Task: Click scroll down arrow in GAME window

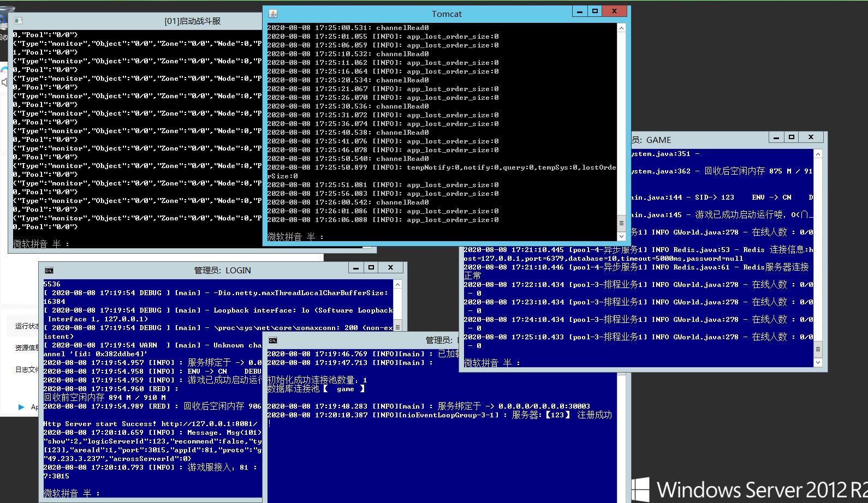Action: (x=818, y=362)
